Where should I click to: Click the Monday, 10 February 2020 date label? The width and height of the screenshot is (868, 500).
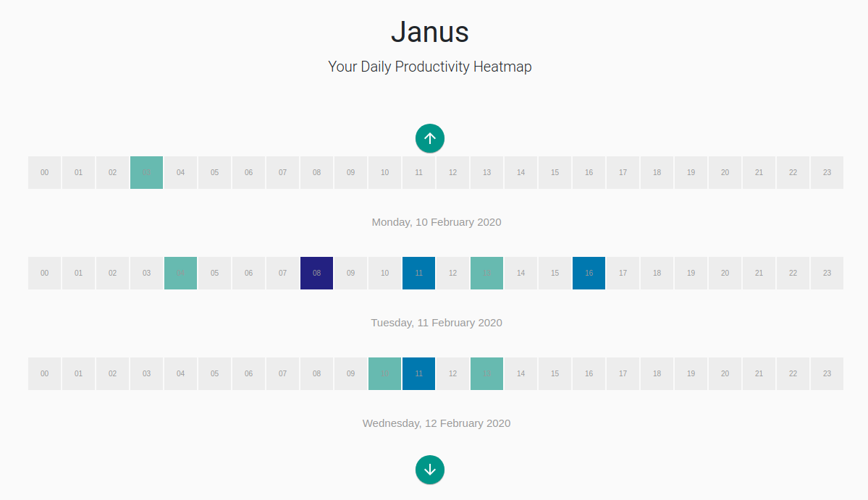(436, 222)
